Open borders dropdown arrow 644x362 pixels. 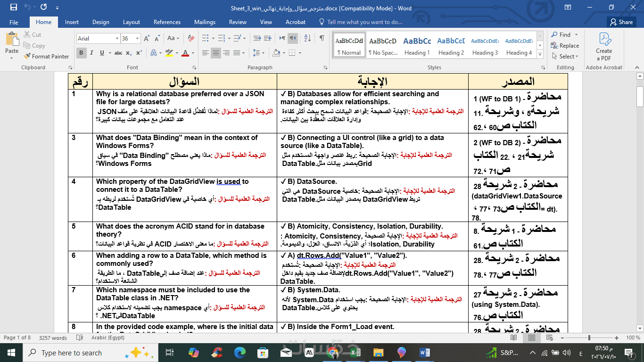tap(299, 53)
